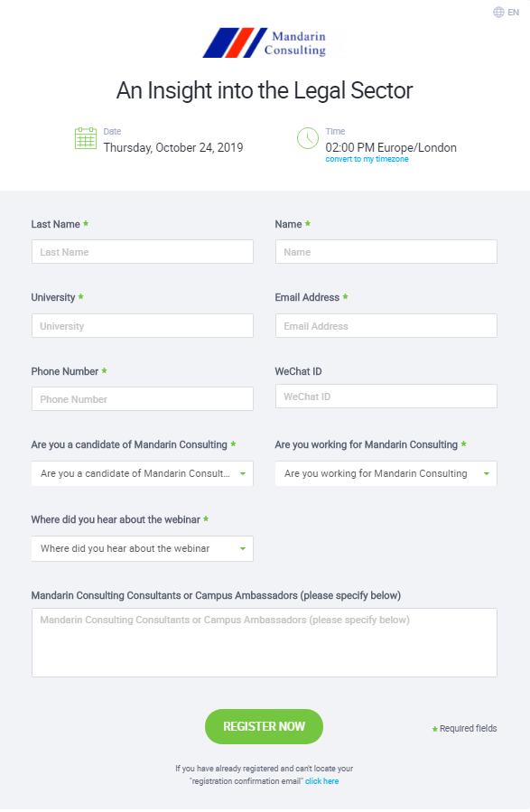Select the Email Address text field

point(386,326)
